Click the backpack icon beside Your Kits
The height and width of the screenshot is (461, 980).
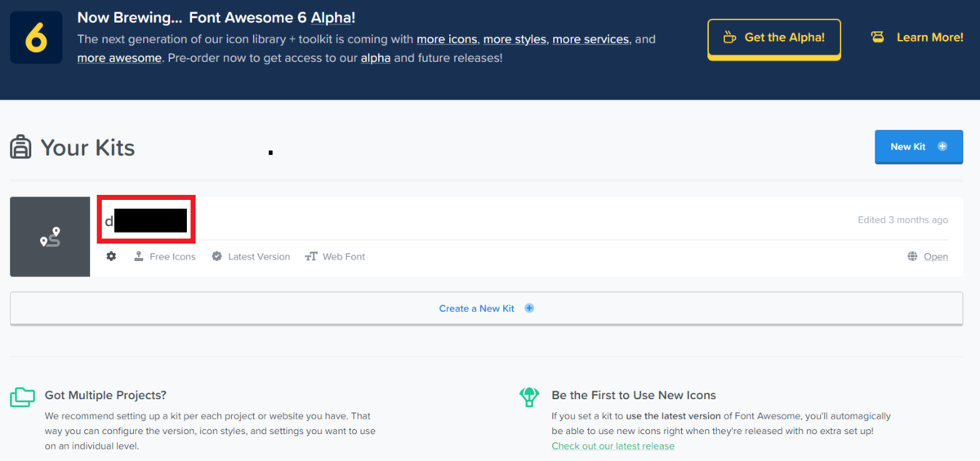(21, 148)
